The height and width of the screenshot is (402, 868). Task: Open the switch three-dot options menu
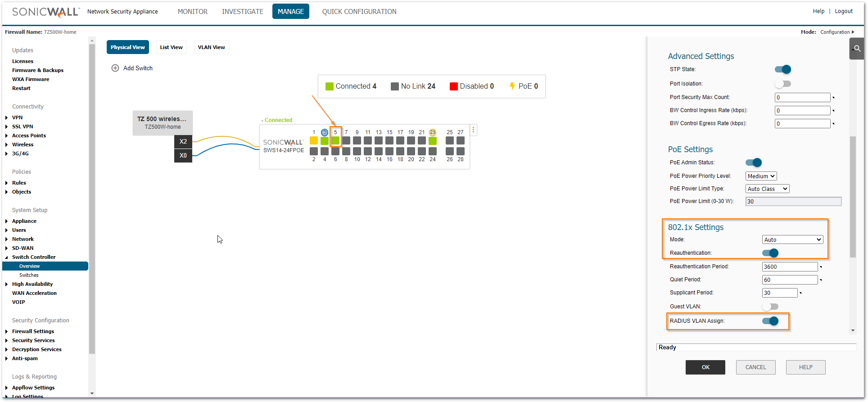pyautogui.click(x=473, y=130)
